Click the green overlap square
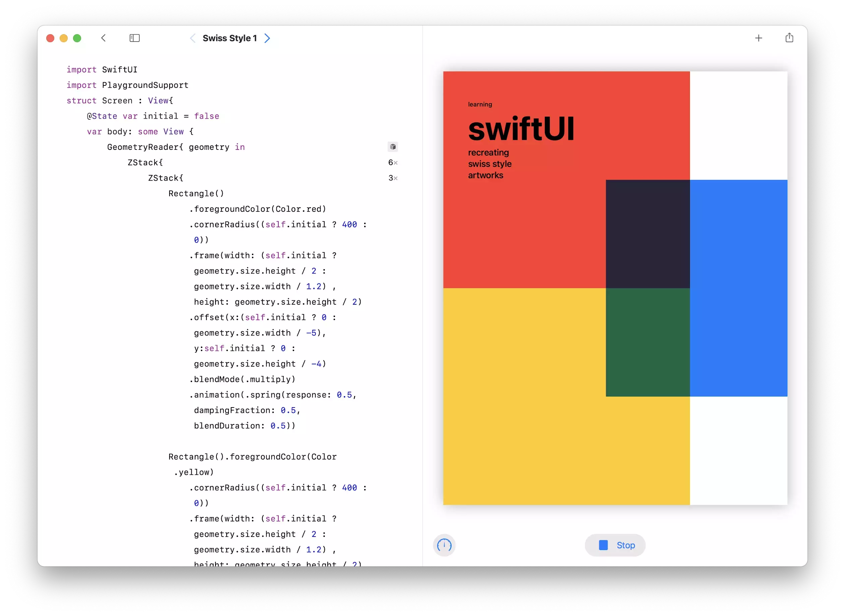 click(648, 342)
